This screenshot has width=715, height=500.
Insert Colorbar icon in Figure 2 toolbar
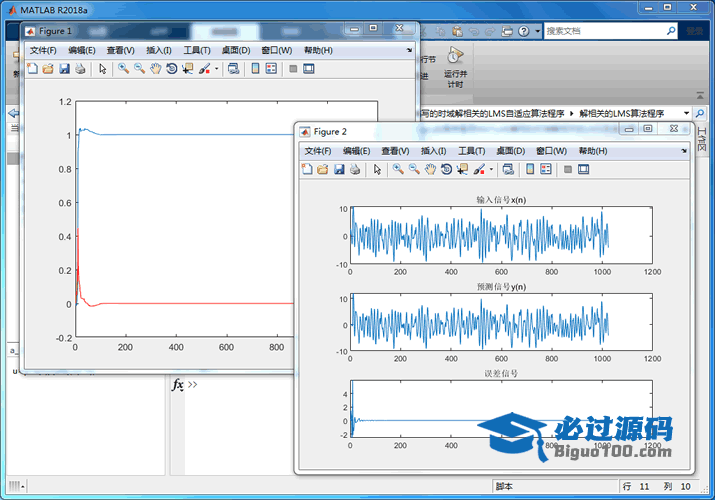(x=530, y=170)
